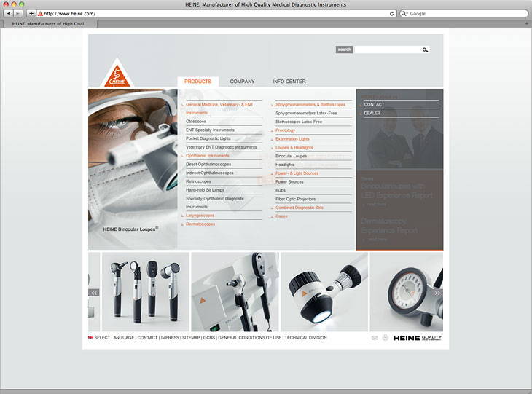Open ENT Specialty Instruments link
This screenshot has width=532, height=394.
click(x=210, y=130)
